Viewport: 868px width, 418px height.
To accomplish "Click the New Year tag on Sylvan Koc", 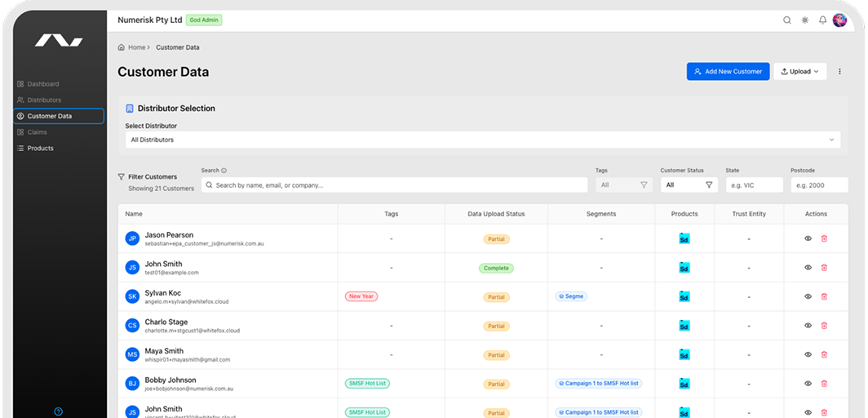I will click(x=361, y=296).
